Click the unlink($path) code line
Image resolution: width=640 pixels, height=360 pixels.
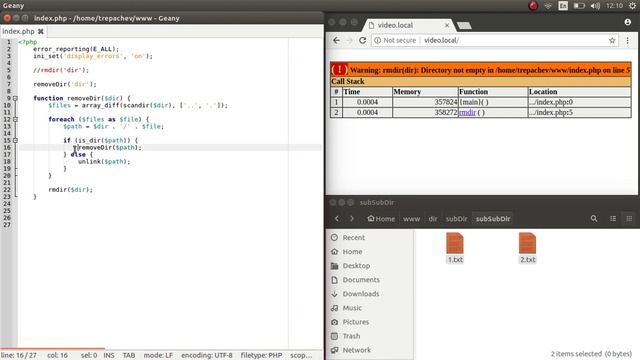(104, 162)
